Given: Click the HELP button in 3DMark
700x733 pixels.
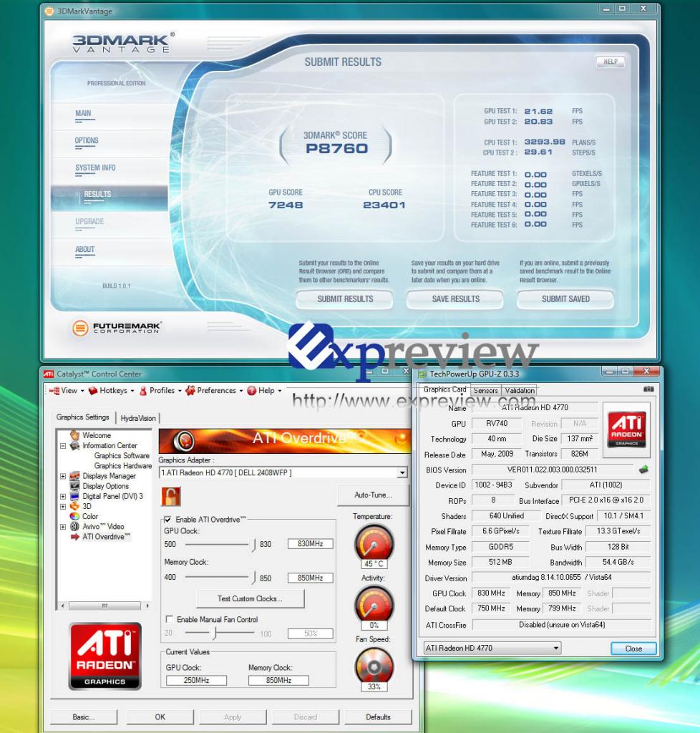Looking at the screenshot, I should [x=611, y=62].
